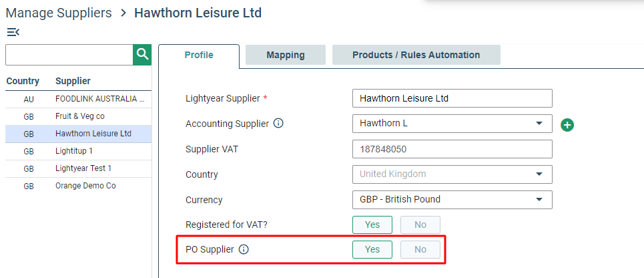644x278 pixels.
Task: Select Orange Demo Co supplier row
Action: coord(79,186)
